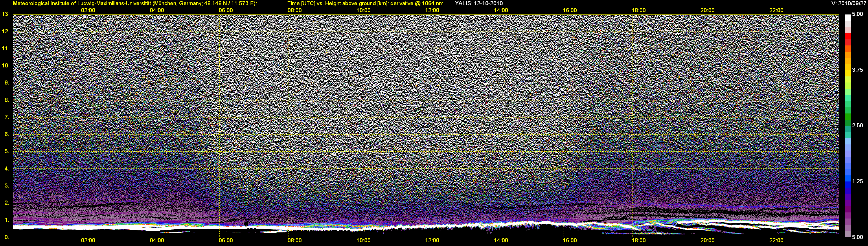The width and height of the screenshot is (868, 246).
Task: Click the 4. km height axis label
Action: [x=7, y=168]
